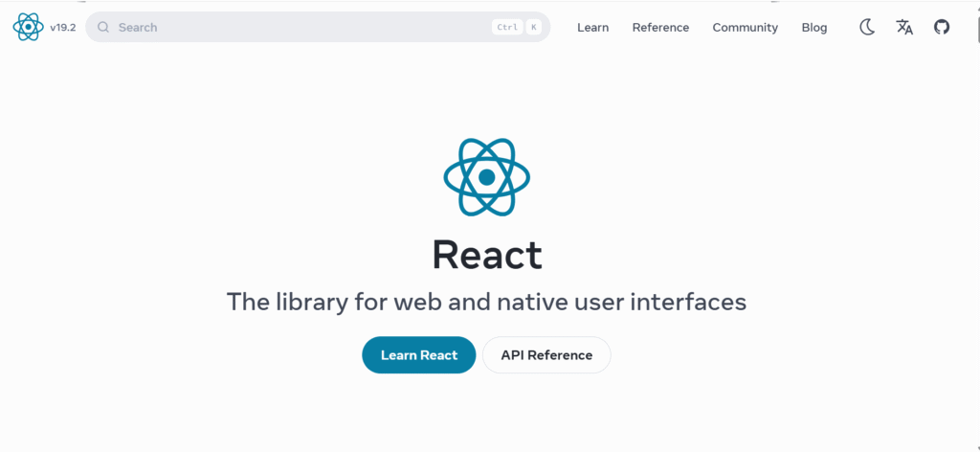Image resolution: width=980 pixels, height=452 pixels.
Task: Toggle dark mode with moon icon
Action: 867,27
